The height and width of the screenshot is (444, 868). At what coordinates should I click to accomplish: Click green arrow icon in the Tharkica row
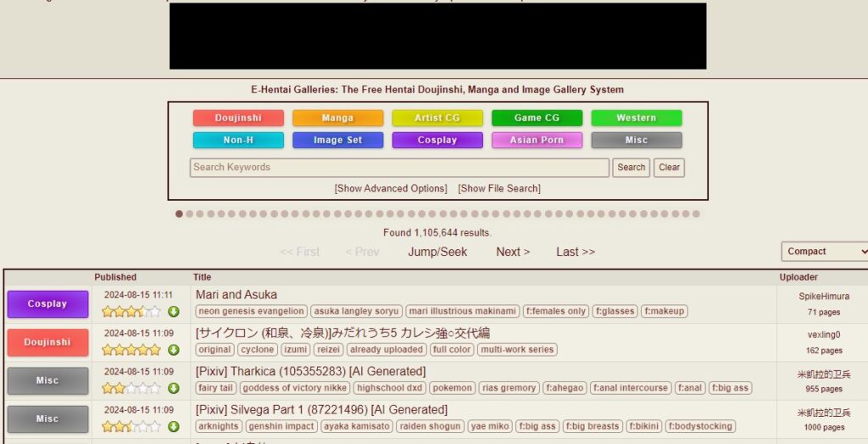(174, 389)
